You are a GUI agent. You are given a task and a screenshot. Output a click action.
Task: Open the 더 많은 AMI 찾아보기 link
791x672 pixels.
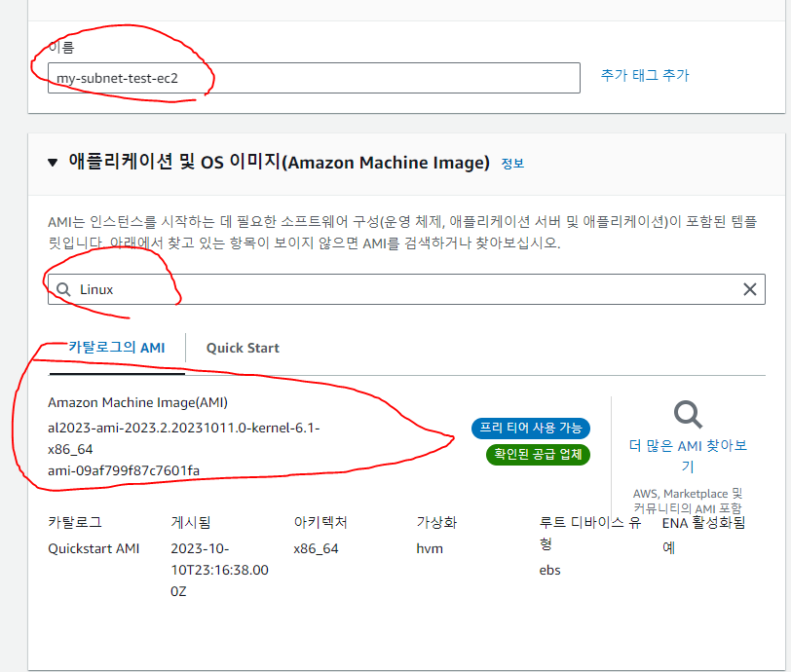pyautogui.click(x=688, y=456)
